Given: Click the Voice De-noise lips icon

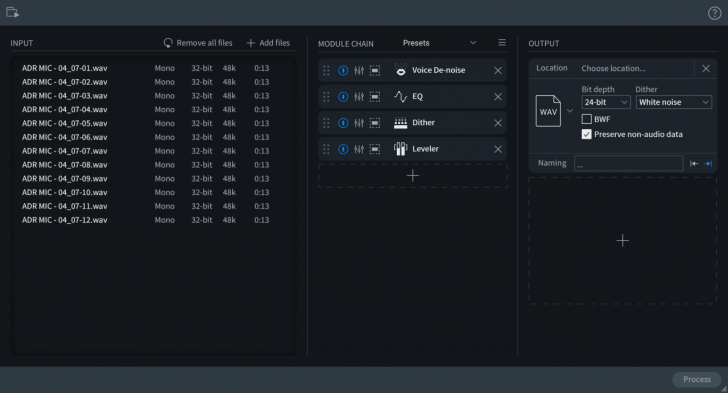Looking at the screenshot, I should (400, 70).
